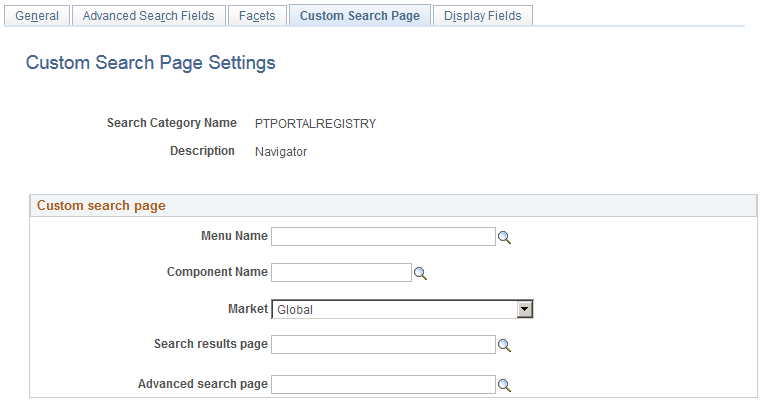Open the Advanced search page lookup icon

[x=505, y=385]
